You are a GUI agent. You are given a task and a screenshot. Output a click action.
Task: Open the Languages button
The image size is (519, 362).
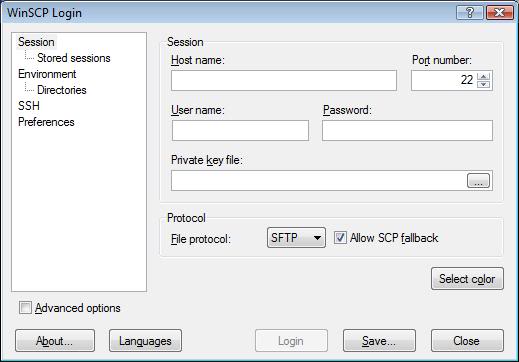[x=145, y=341]
